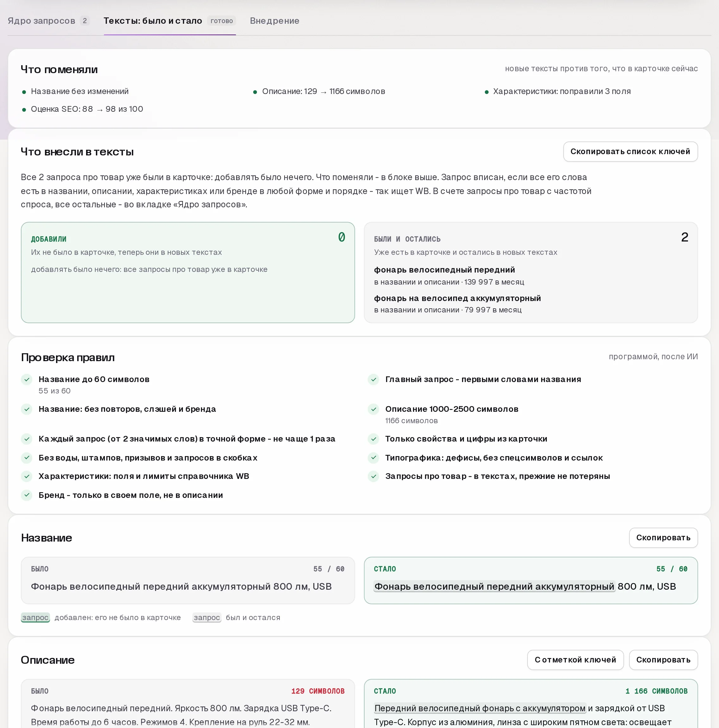Viewport: 719px width, 728px height.
Task: Copy the Описание text with Скопировать
Action: 663,660
